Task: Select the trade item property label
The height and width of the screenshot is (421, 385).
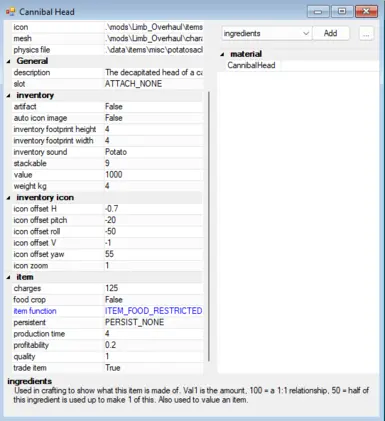Action: tap(30, 368)
